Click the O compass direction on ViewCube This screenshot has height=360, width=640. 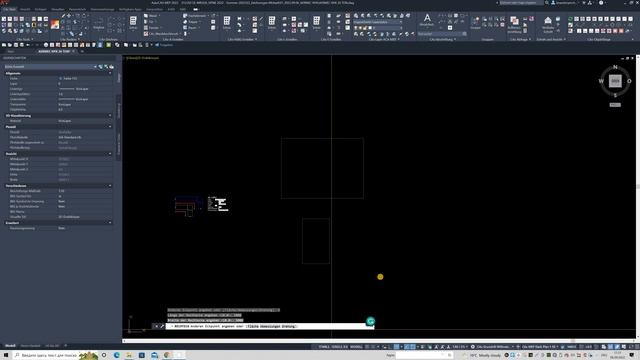(x=629, y=81)
